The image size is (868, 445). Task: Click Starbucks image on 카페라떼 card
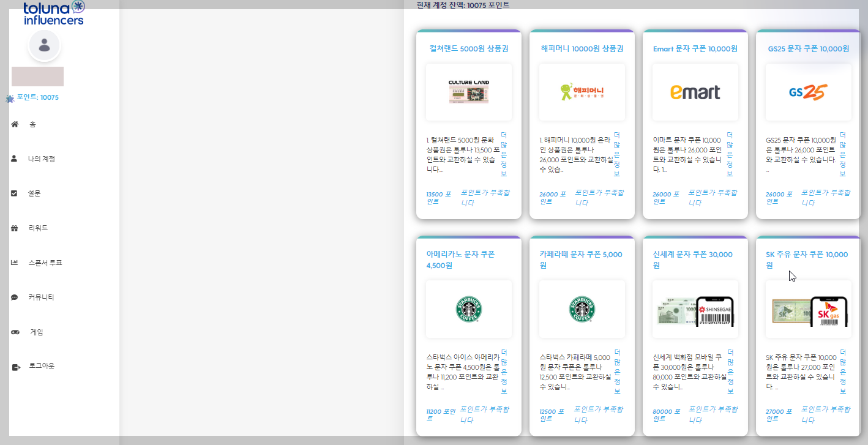[x=582, y=309]
